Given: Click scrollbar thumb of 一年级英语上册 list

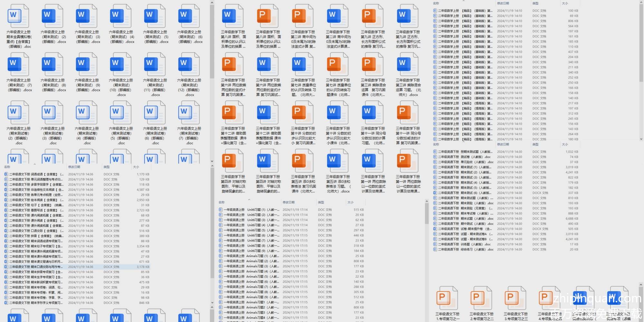Looking at the screenshot, I should (x=427, y=213).
